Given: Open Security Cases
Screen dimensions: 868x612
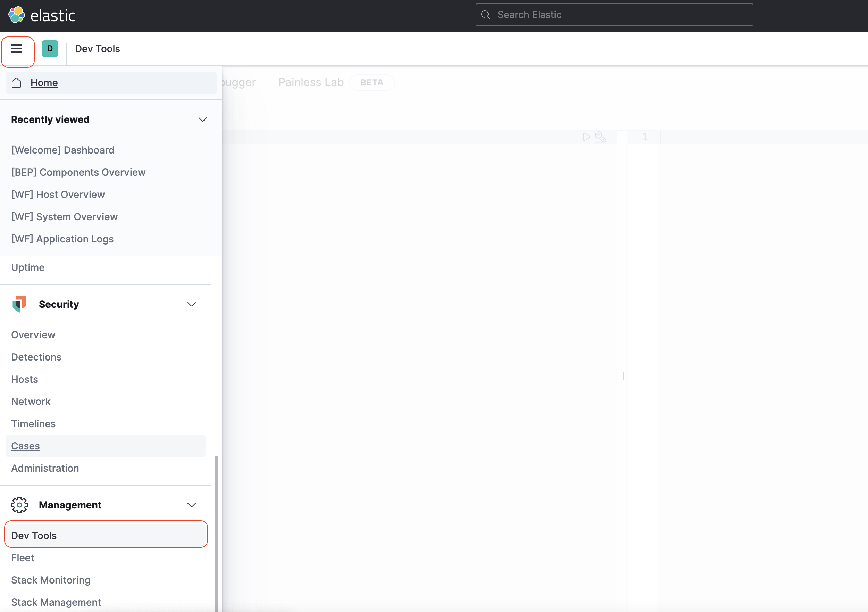Looking at the screenshot, I should pyautogui.click(x=106, y=446).
